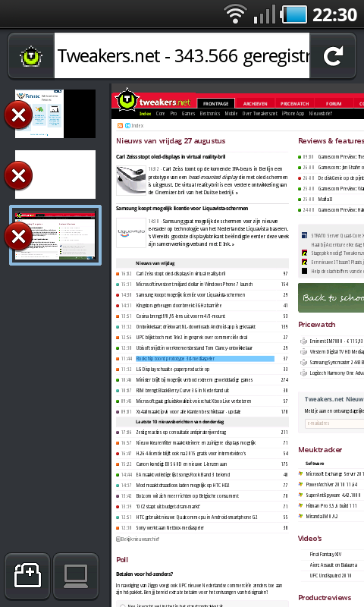This screenshot has width=364, height=607.
Task: Open iPhone App in the subnav
Action: point(293,113)
